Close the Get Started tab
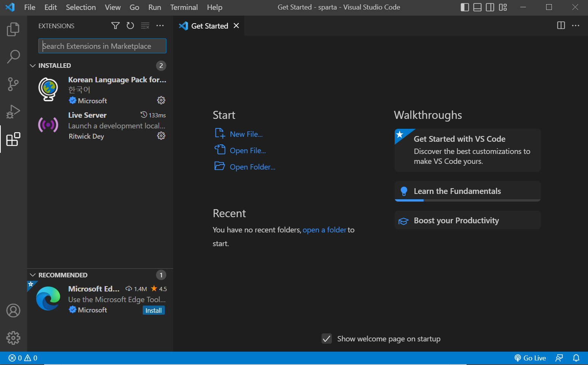 (236, 26)
